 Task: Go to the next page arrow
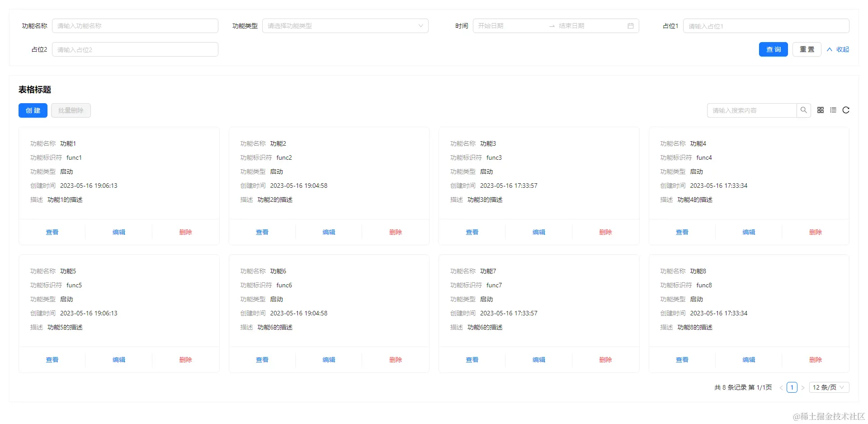click(803, 387)
